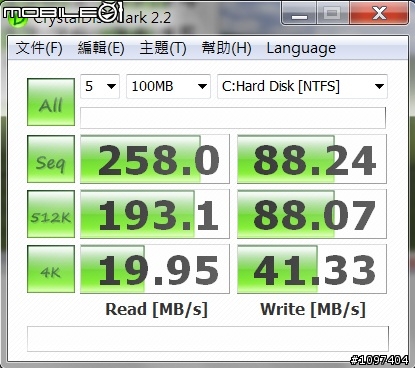Expand the 100MB test size dropdown
Image resolution: width=415 pixels, height=368 pixels.
pos(168,86)
